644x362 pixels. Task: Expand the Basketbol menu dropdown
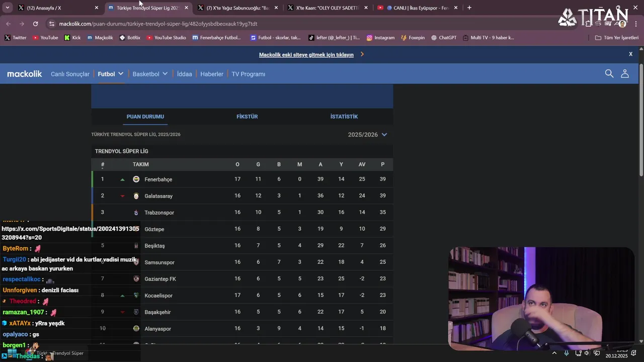(165, 73)
